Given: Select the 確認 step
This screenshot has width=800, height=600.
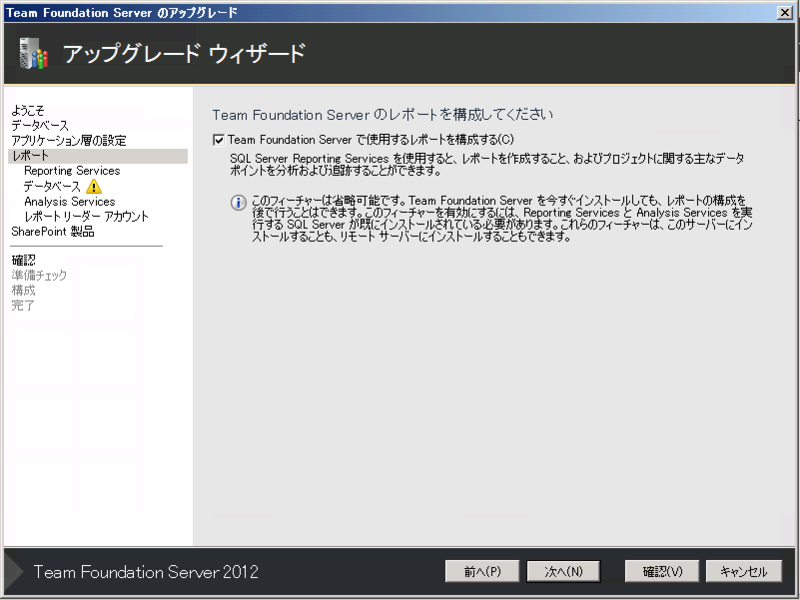Looking at the screenshot, I should [23, 260].
